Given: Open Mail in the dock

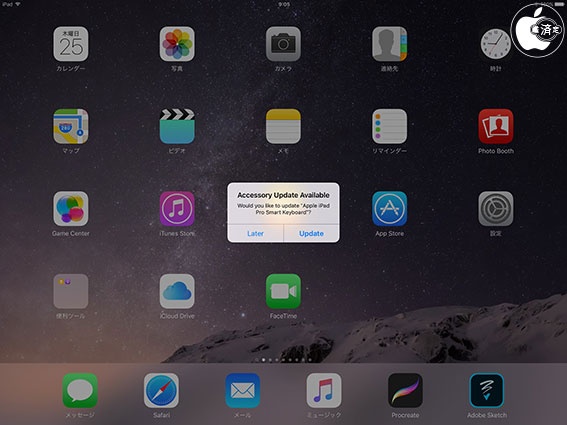Looking at the screenshot, I should pos(243,391).
